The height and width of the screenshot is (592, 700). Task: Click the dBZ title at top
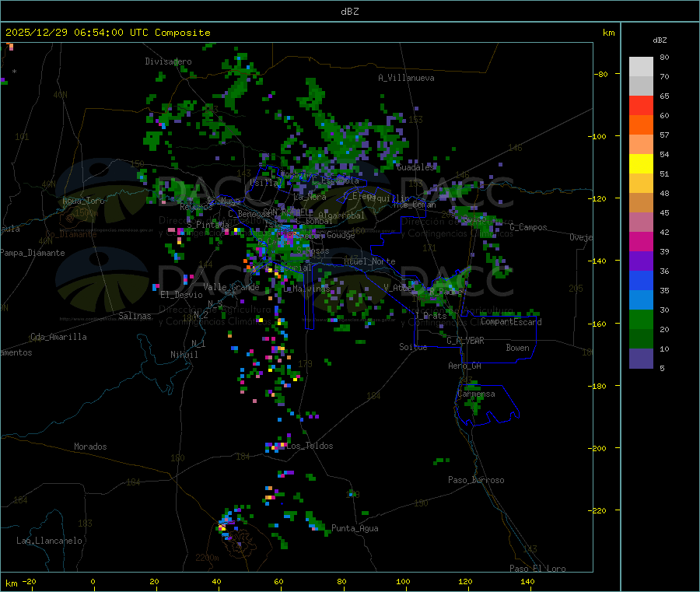pos(349,12)
